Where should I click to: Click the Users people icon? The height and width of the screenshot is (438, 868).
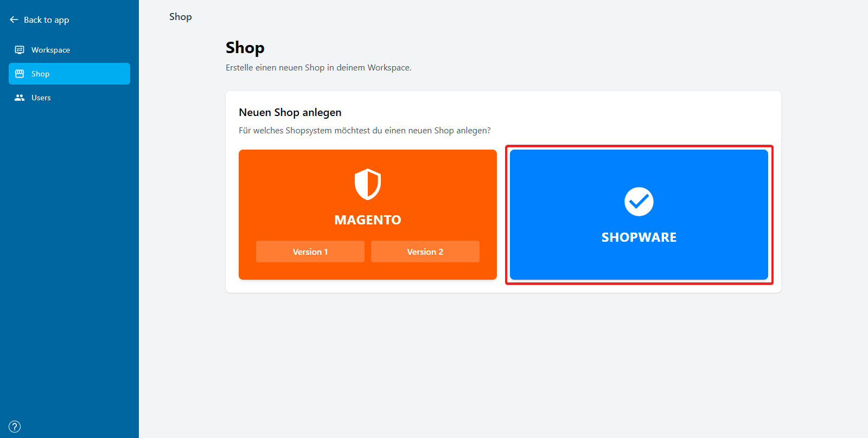coord(20,98)
